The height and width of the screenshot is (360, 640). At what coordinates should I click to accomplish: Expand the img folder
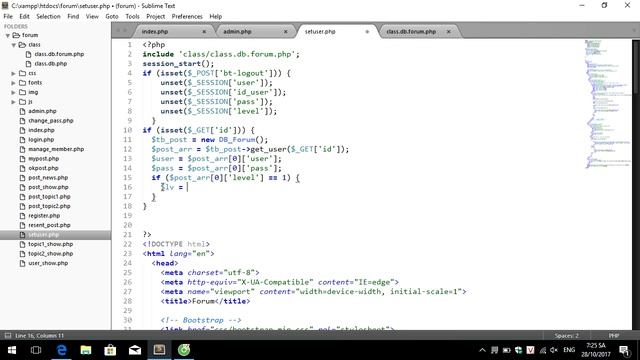coord(13,92)
